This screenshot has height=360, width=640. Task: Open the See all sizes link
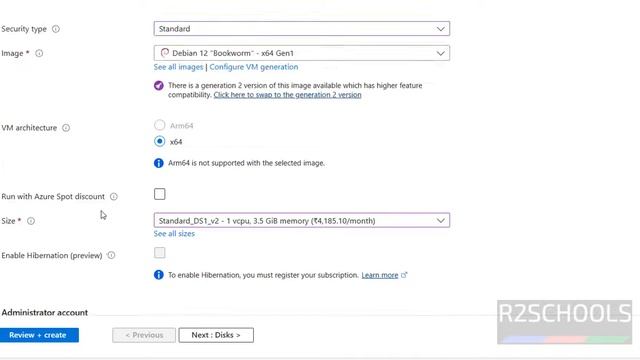tap(174, 234)
